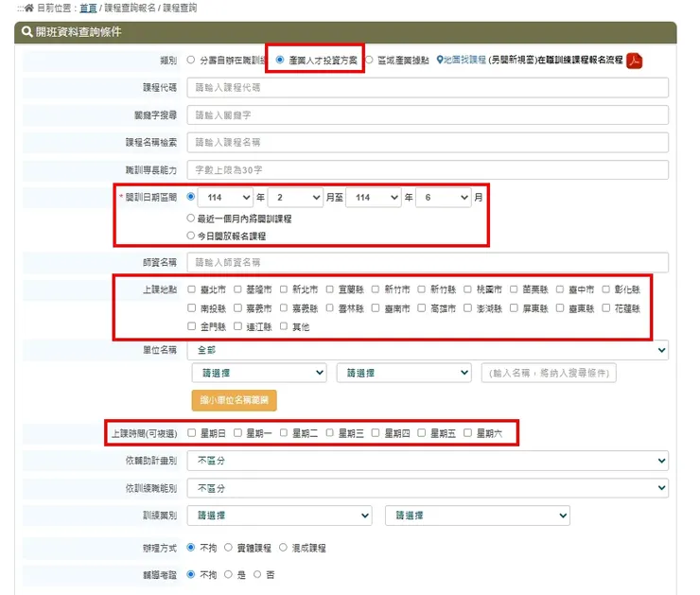Check 星期三 class day
The height and width of the screenshot is (595, 700).
329,433
